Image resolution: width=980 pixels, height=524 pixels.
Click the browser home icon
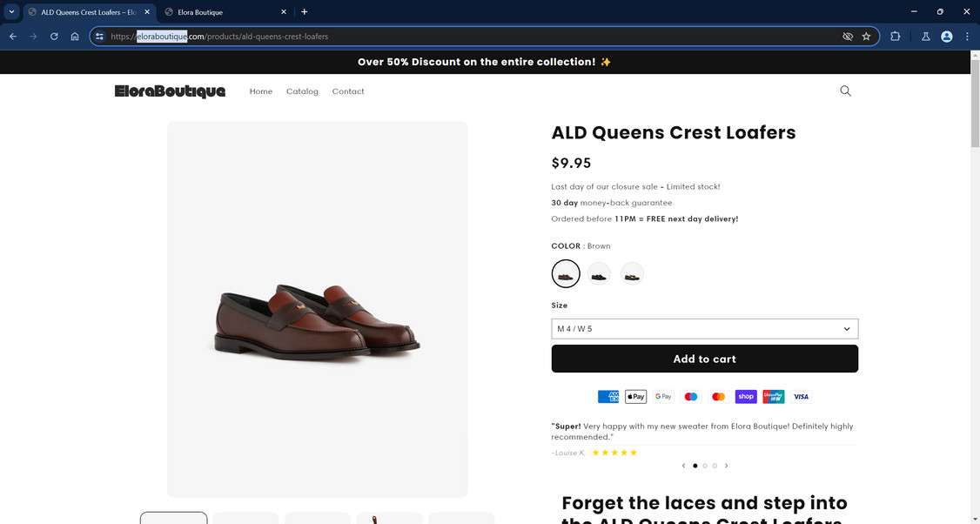click(x=75, y=37)
